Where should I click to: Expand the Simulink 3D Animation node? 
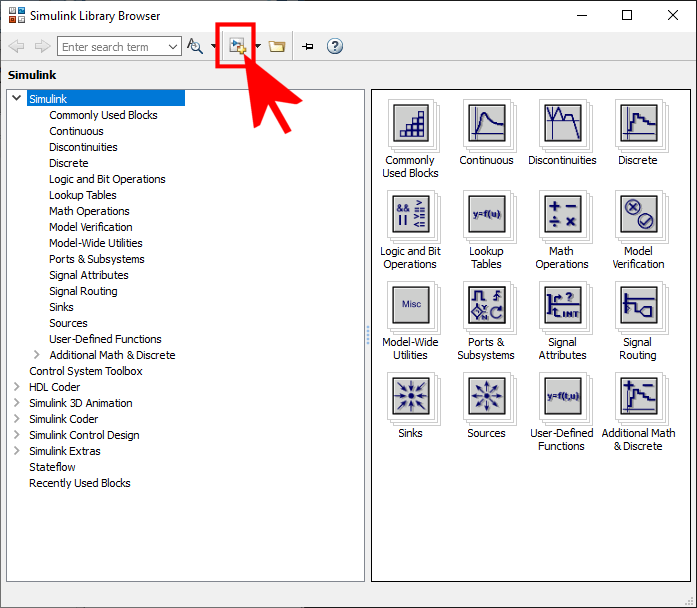click(16, 403)
